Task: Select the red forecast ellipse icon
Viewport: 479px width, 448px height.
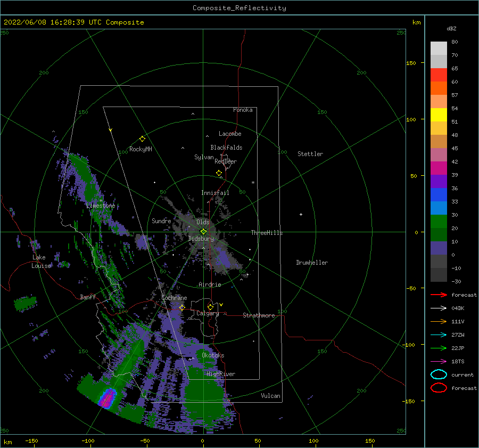Action: pos(439,388)
